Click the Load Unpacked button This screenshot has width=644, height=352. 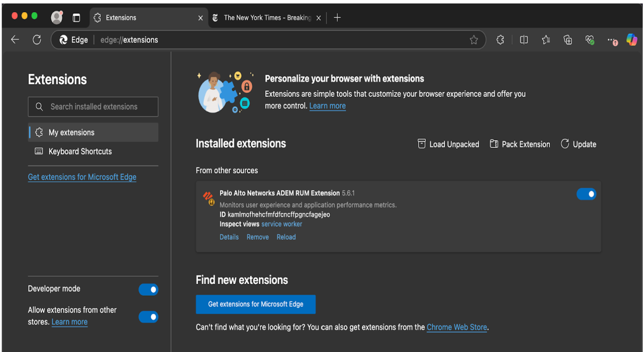(448, 144)
